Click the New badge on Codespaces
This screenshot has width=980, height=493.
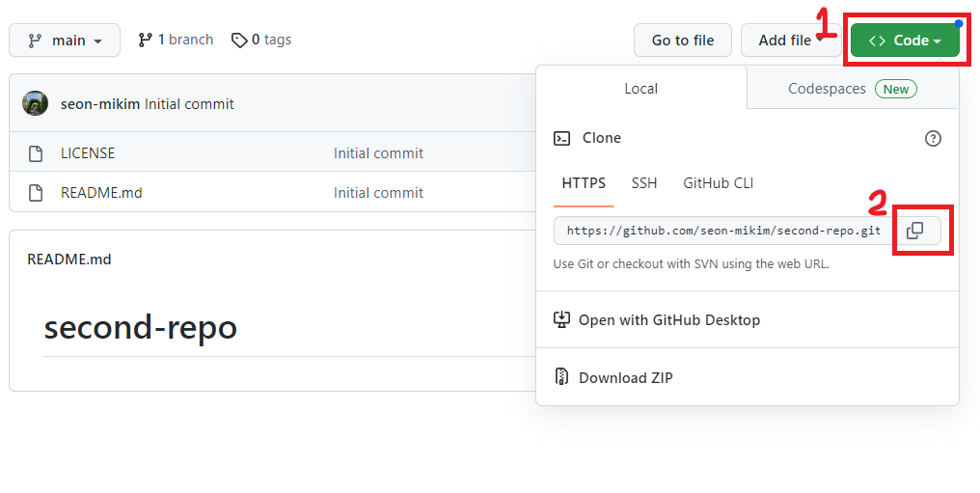(896, 89)
